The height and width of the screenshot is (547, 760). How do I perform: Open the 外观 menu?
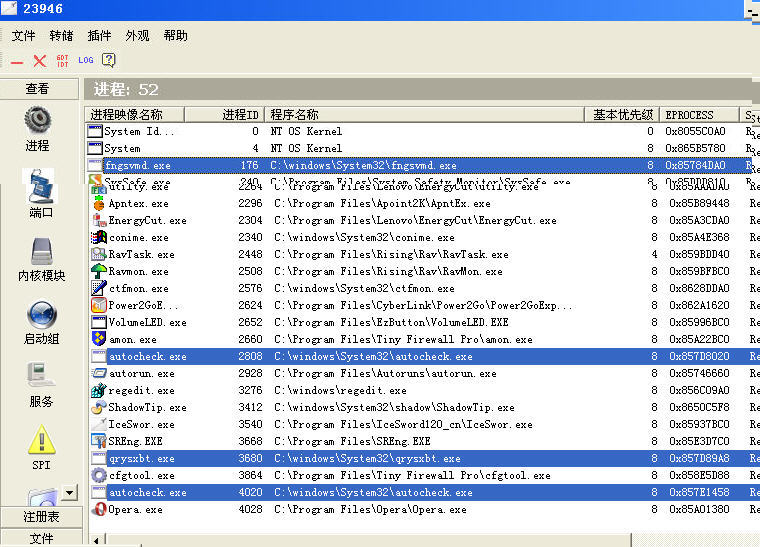pyautogui.click(x=137, y=35)
